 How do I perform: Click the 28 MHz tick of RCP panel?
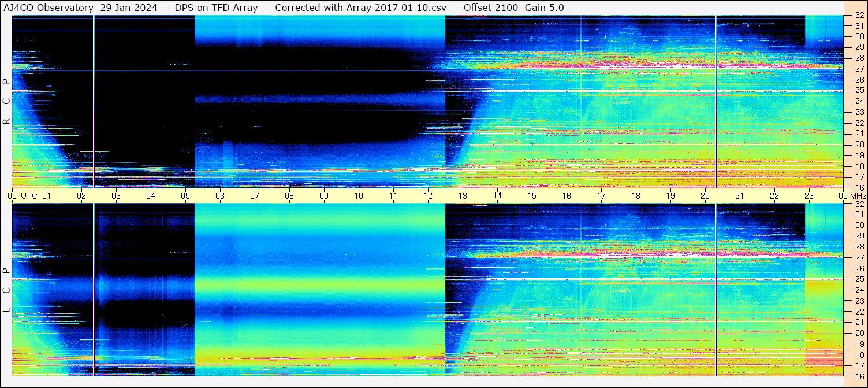point(859,58)
